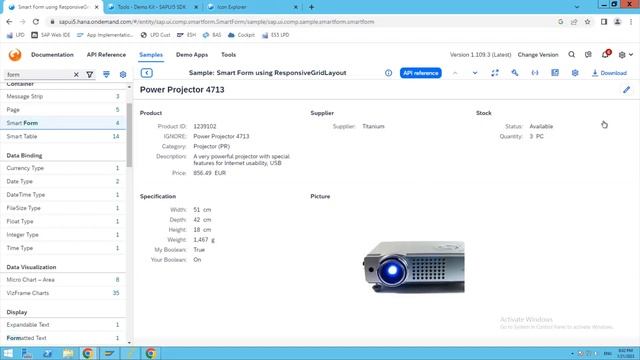Edit the Power Projector form with pencil

[x=627, y=90]
